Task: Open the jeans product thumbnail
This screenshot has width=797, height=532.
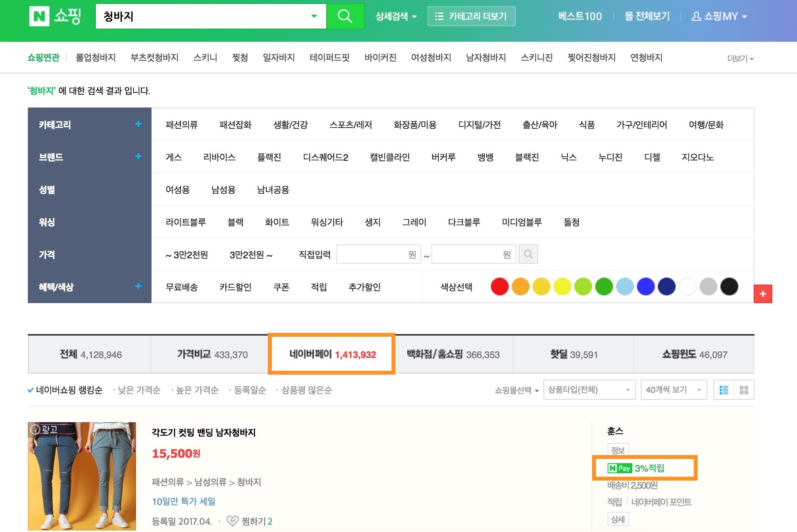Action: click(x=82, y=476)
